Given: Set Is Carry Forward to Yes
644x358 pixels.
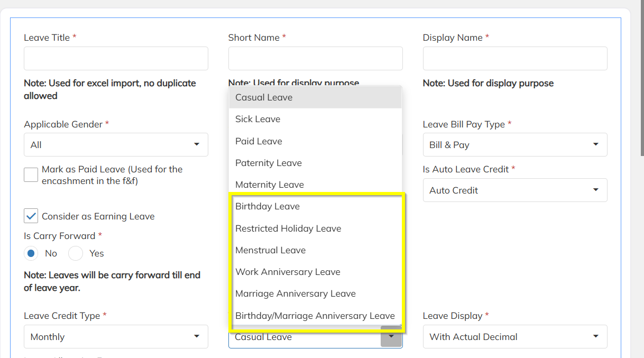Looking at the screenshot, I should tap(76, 253).
